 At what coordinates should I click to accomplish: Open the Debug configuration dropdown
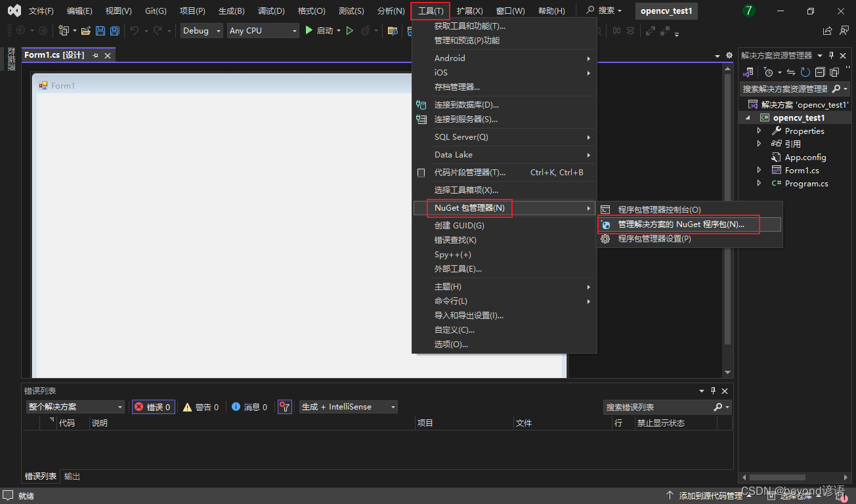point(202,31)
